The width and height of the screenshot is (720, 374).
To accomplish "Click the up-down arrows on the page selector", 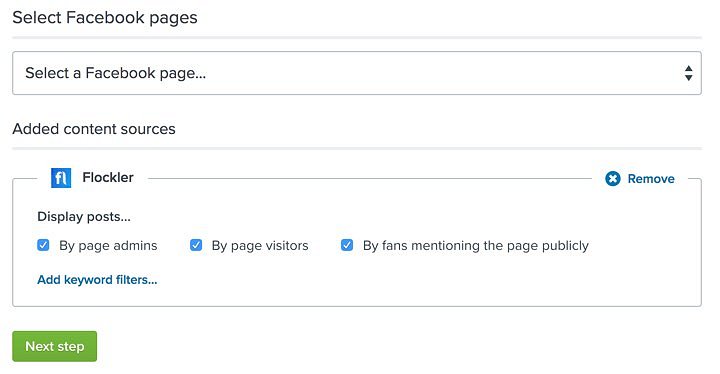I will tap(688, 73).
